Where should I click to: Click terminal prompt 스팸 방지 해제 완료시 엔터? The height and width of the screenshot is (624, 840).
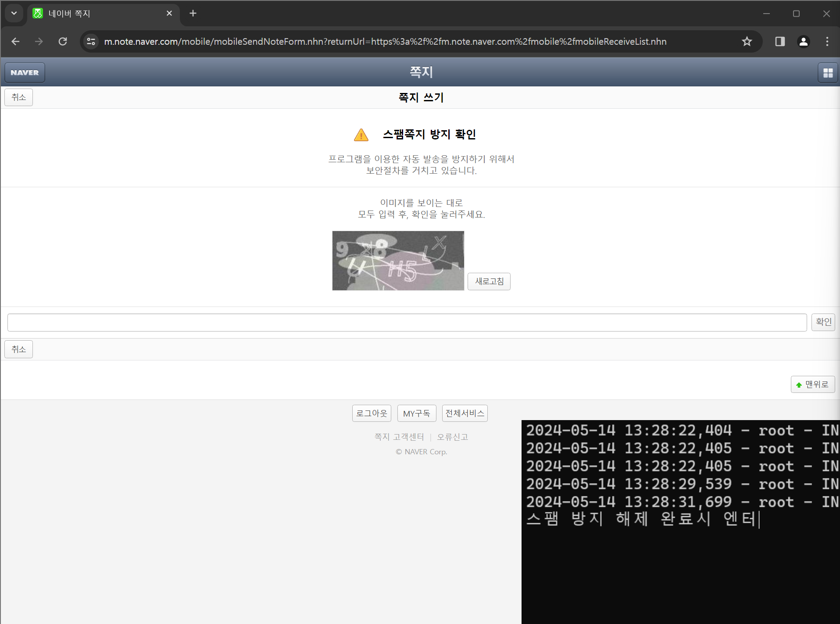(641, 519)
